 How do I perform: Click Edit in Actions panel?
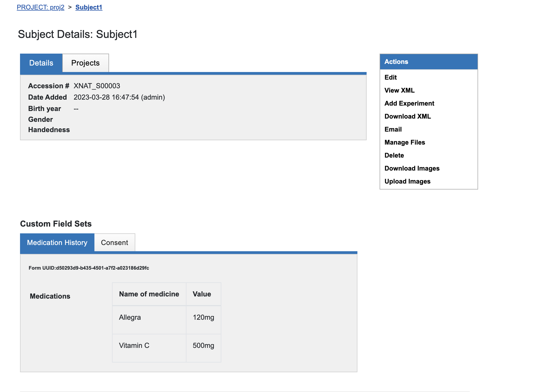point(390,77)
